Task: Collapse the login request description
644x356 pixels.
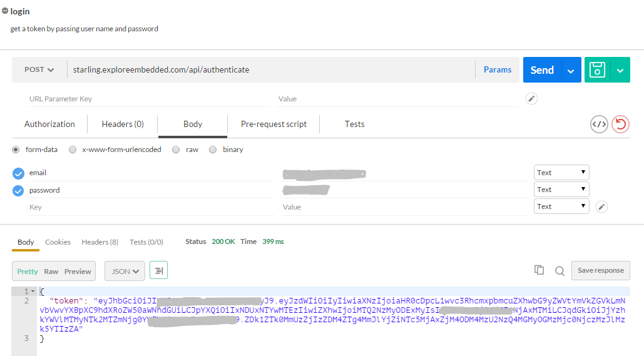Action: 5,11
